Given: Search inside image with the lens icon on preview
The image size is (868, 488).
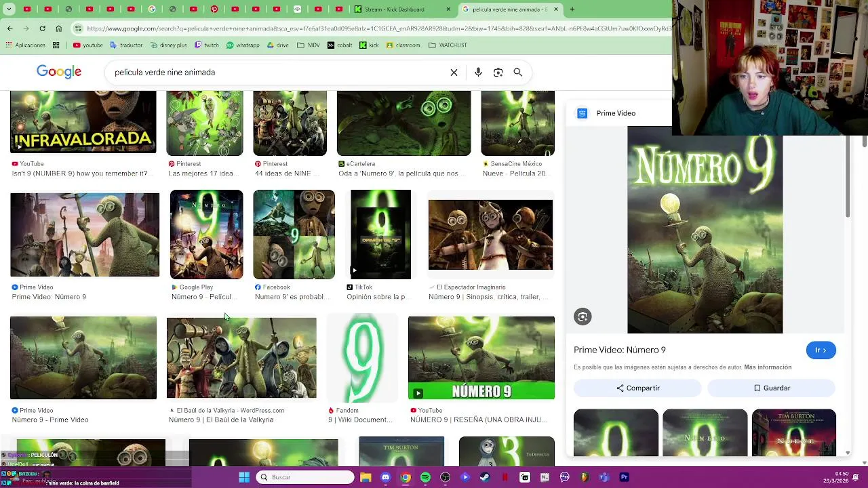Looking at the screenshot, I should (x=583, y=317).
